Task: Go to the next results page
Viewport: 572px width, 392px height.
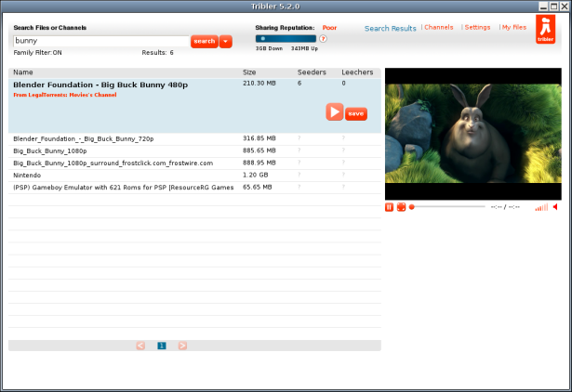Action: (x=182, y=346)
